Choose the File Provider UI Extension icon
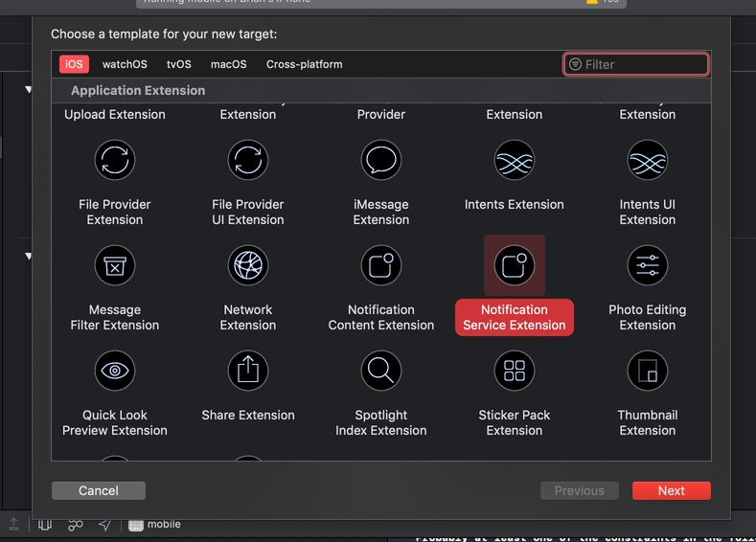756x542 pixels. [248, 160]
